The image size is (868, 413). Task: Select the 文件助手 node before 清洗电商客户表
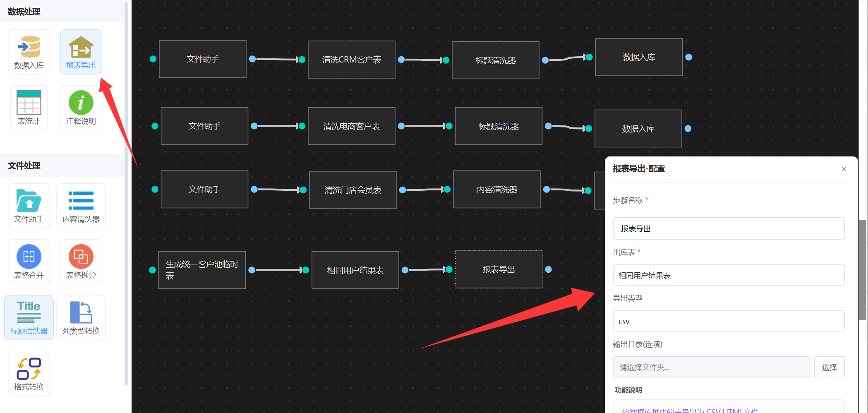point(204,126)
